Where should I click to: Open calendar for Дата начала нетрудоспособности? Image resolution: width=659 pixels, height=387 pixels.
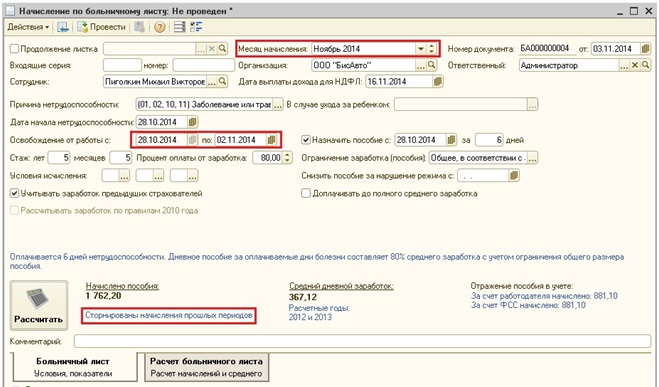192,122
